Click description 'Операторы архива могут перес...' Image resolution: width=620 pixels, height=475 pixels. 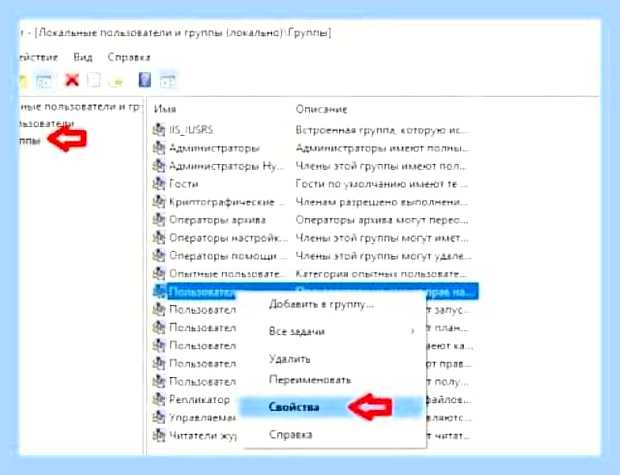tap(382, 220)
